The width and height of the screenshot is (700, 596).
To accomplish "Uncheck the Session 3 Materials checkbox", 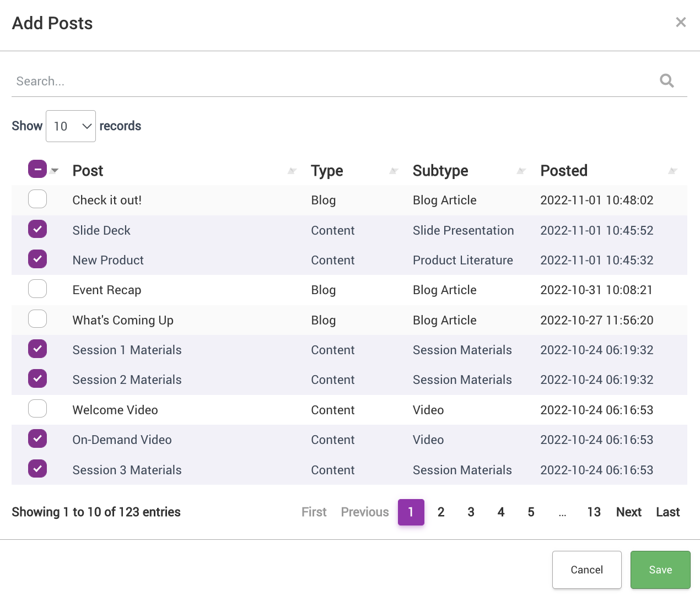I will tap(37, 469).
